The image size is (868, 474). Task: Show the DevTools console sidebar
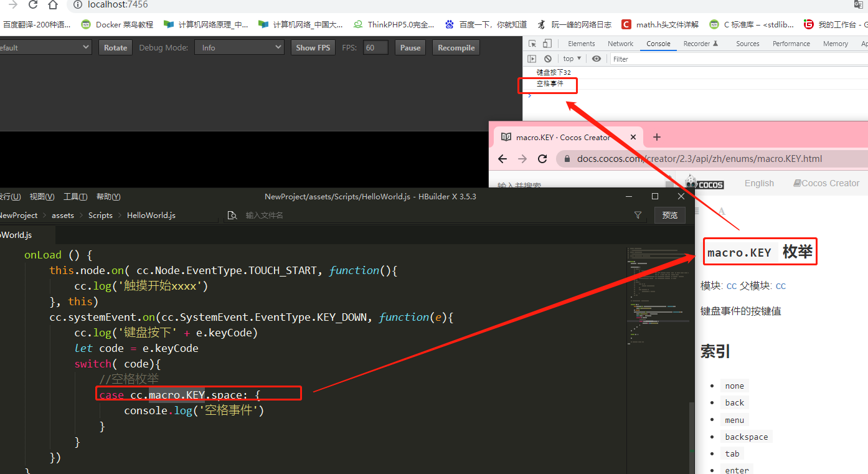tap(532, 59)
